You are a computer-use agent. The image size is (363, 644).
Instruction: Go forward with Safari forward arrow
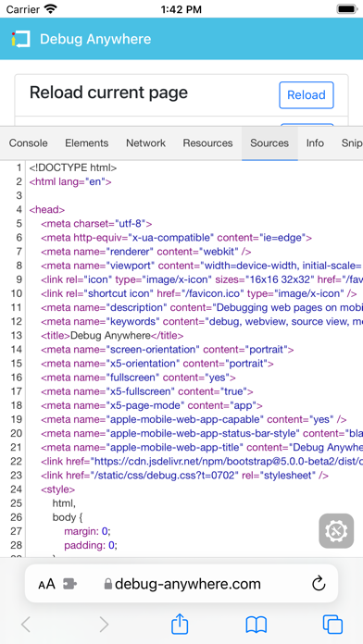tap(104, 625)
